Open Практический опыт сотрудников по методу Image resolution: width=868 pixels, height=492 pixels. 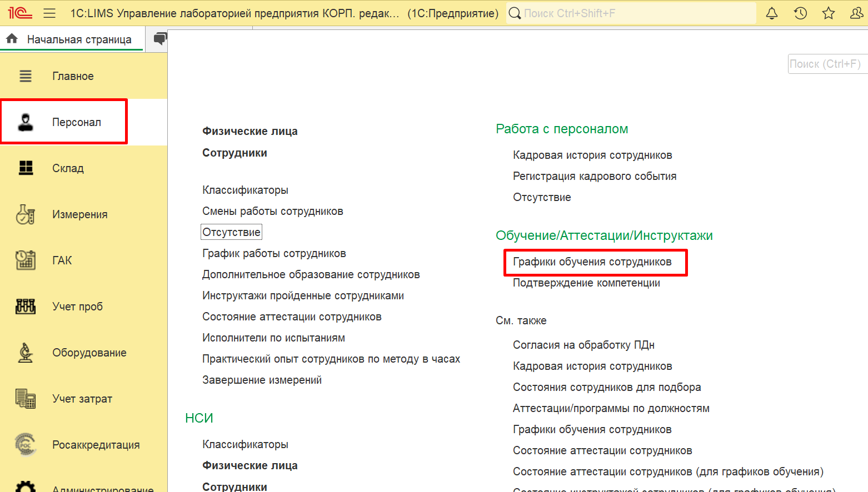[x=331, y=359]
